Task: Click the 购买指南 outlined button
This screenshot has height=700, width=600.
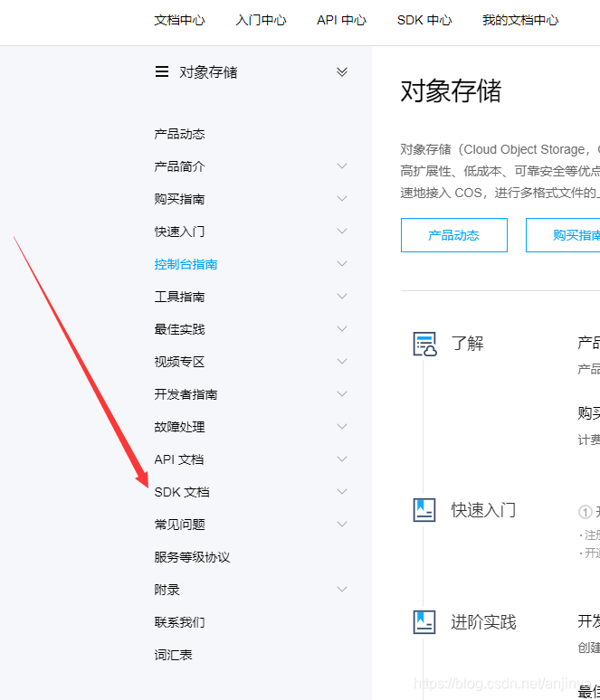Action: (563, 235)
